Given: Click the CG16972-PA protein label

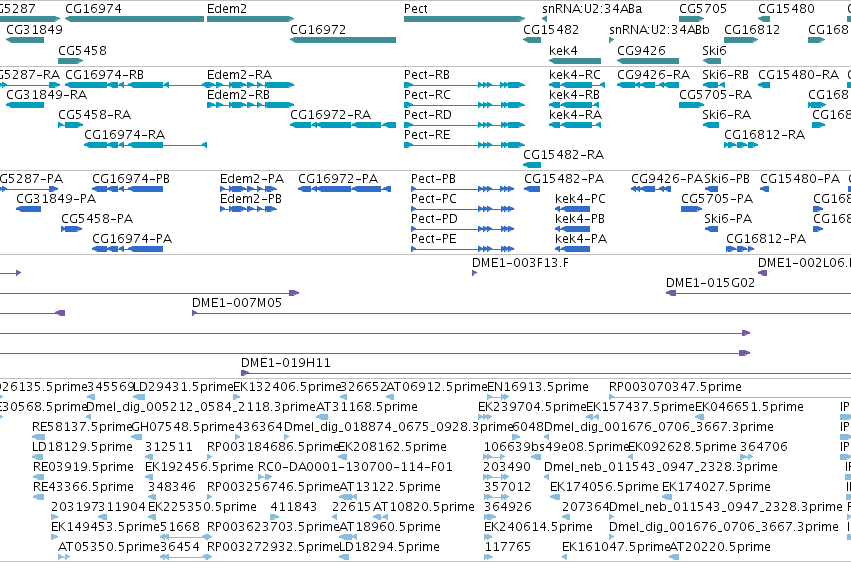Looking at the screenshot, I should pos(338,178).
